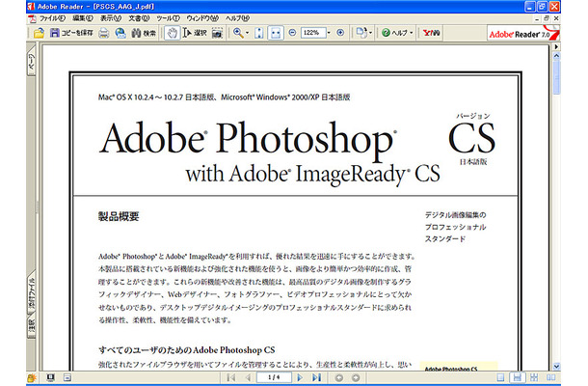The height and width of the screenshot is (386, 588).
Task: Select the Hand tool
Action: pyautogui.click(x=173, y=33)
